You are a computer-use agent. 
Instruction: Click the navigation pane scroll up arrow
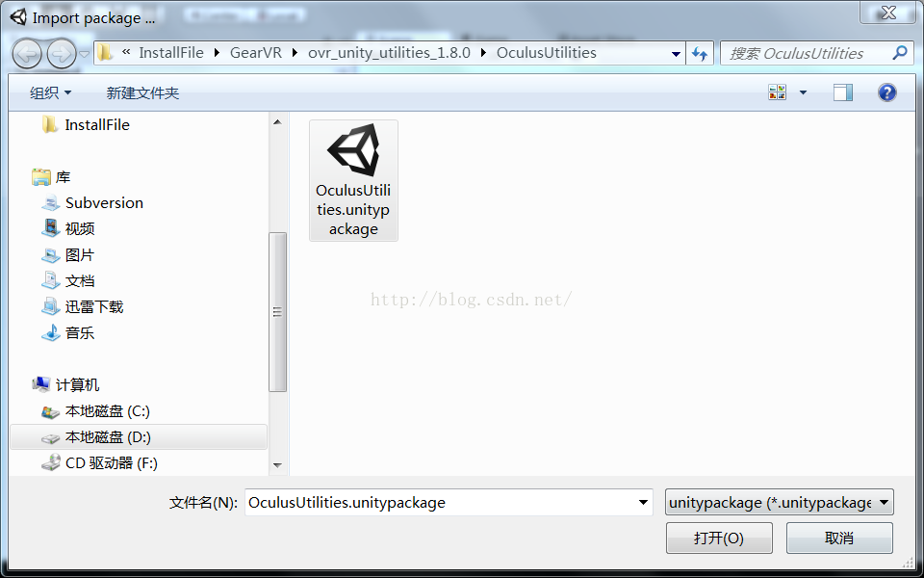coord(277,122)
